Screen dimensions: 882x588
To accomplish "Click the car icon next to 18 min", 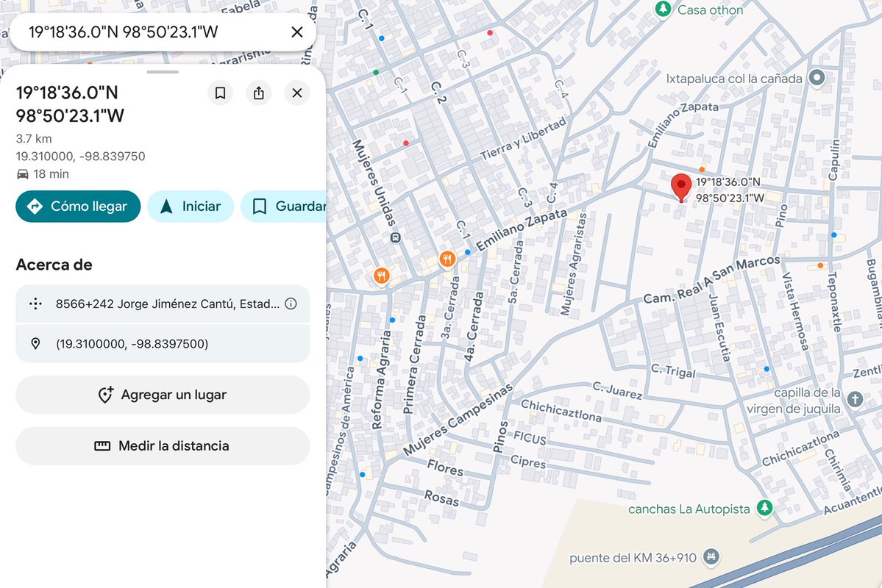I will tap(23, 174).
